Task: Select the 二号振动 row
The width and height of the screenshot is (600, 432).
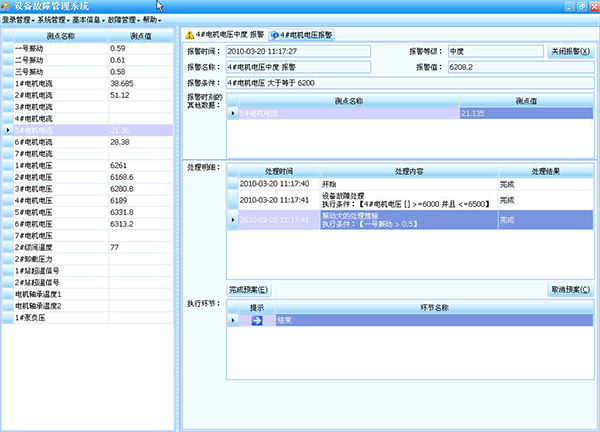Action: pos(88,60)
